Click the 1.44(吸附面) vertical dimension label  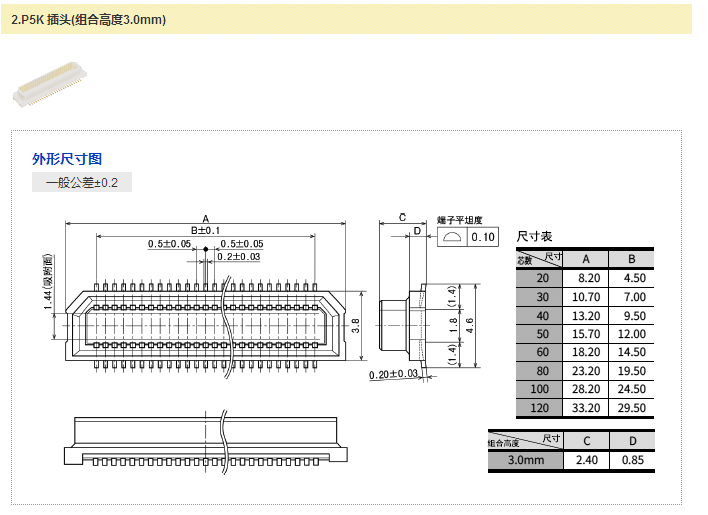(47, 282)
